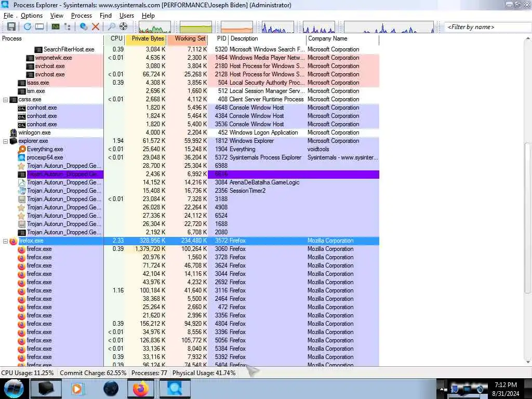Open the commit history yellow-green mini graph
The height and width of the screenshot is (399, 532).
[196, 27]
